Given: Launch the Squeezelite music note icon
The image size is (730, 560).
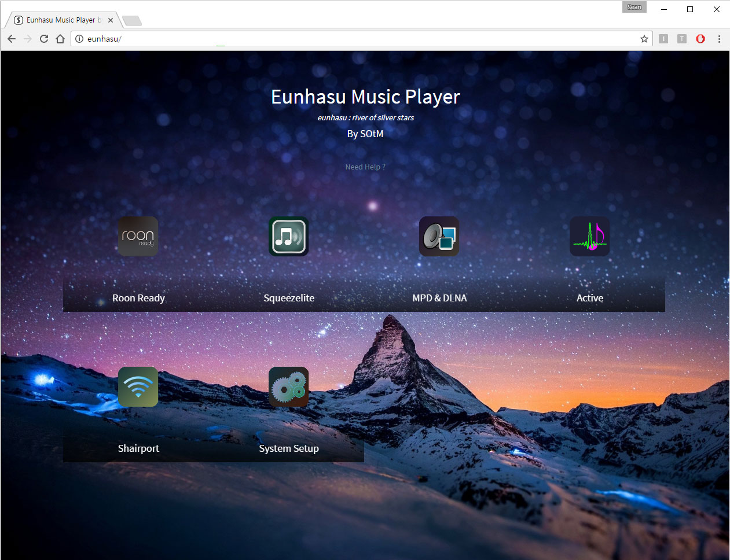Looking at the screenshot, I should (x=288, y=237).
